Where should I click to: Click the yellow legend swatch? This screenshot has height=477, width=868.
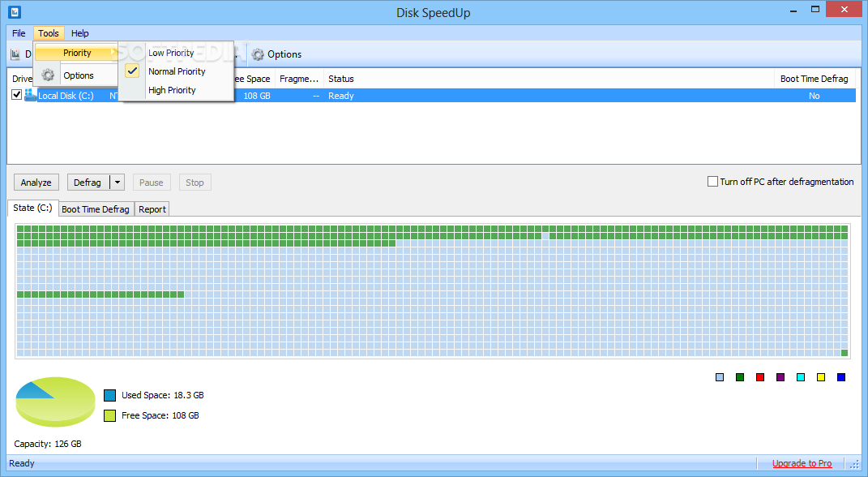click(821, 377)
